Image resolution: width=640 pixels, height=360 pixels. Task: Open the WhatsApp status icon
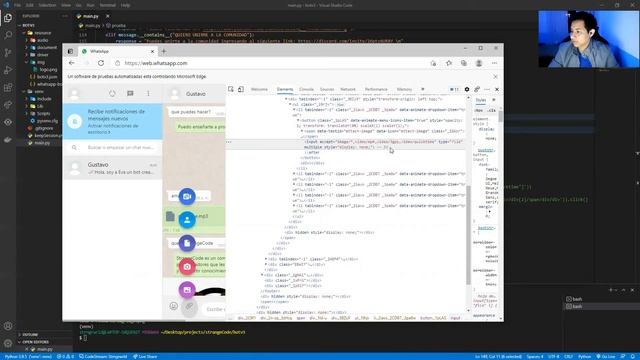tap(112, 93)
